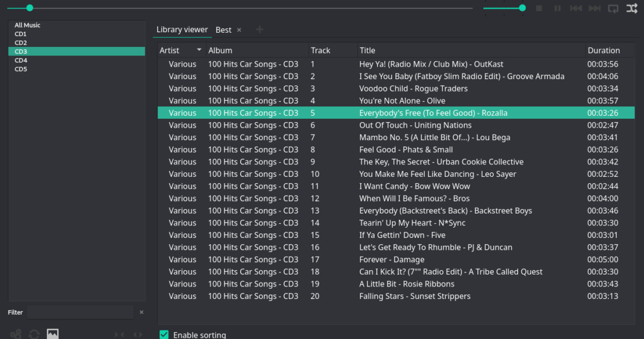This screenshot has height=339, width=644.
Task: Click the refresh library icon
Action: click(34, 334)
